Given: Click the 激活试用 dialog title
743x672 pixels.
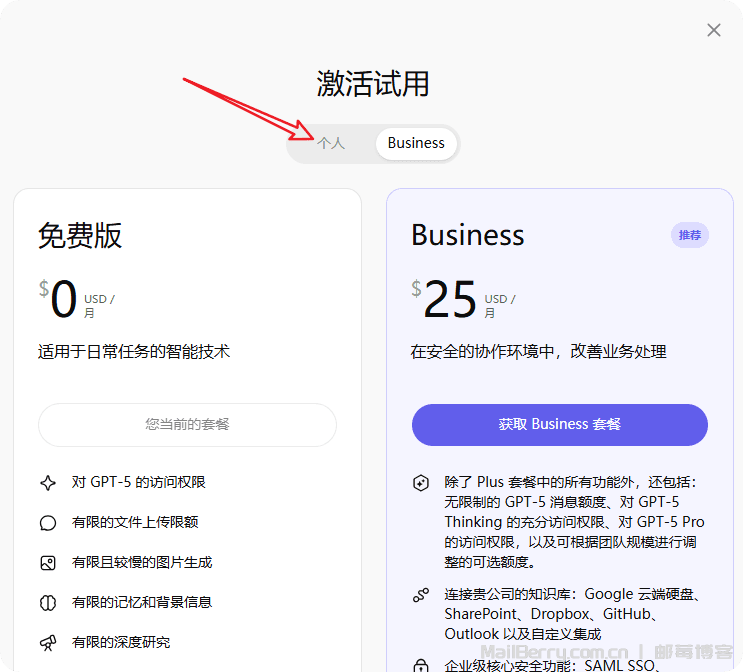Looking at the screenshot, I should pyautogui.click(x=373, y=84).
